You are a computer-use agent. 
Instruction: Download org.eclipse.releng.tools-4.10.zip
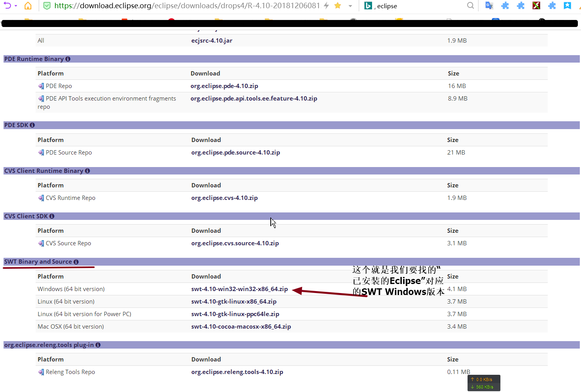237,372
